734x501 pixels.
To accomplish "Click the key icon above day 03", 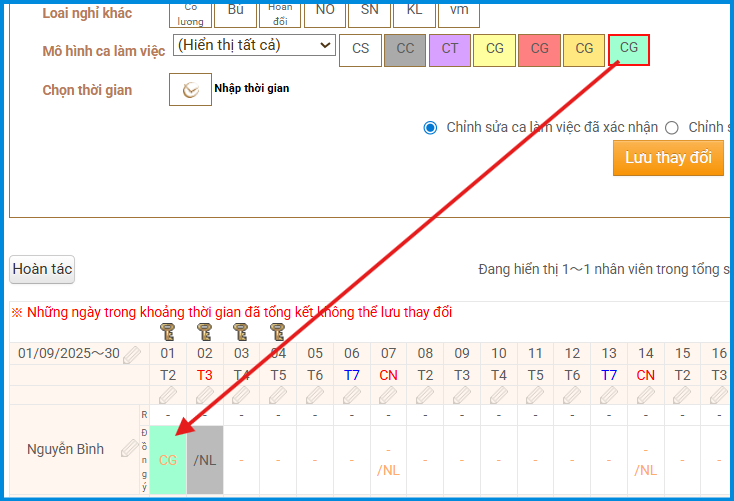I will click(x=241, y=331).
